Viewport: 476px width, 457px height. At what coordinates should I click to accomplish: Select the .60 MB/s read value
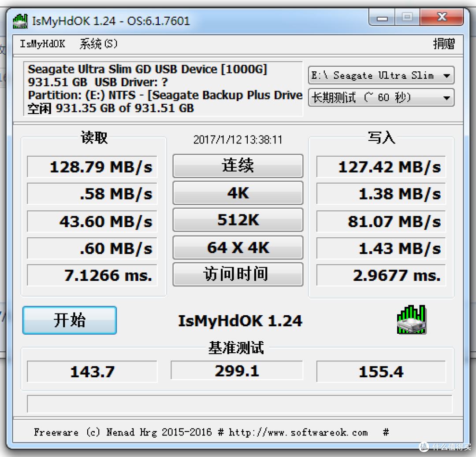(x=92, y=248)
